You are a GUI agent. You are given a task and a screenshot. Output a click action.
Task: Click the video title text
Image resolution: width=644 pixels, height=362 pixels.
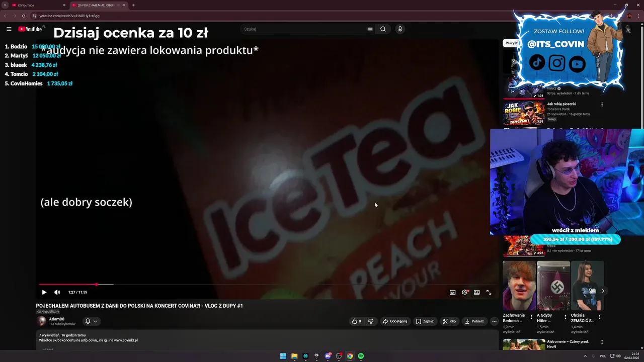[x=139, y=306]
